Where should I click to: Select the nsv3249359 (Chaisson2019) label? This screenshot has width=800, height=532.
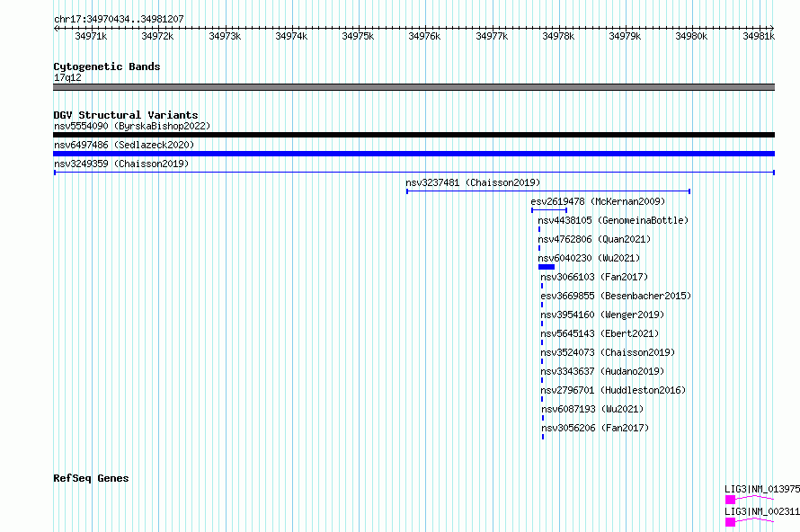pyautogui.click(x=121, y=164)
